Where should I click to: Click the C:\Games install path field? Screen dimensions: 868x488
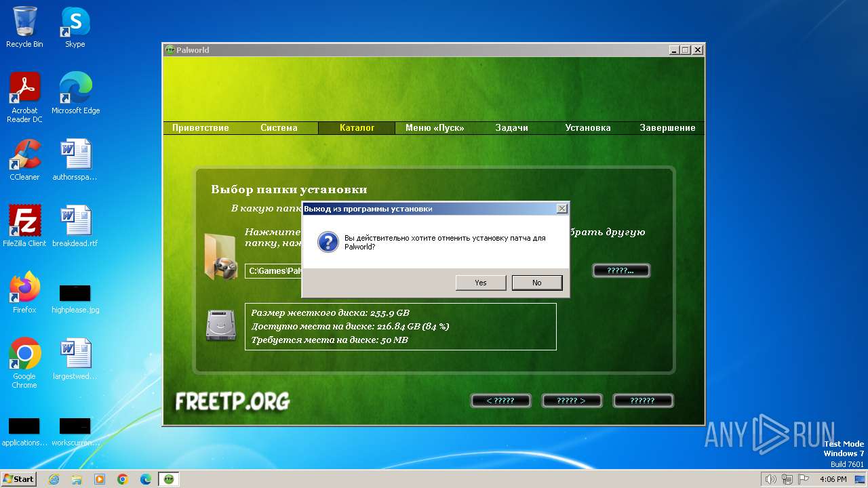(x=273, y=271)
